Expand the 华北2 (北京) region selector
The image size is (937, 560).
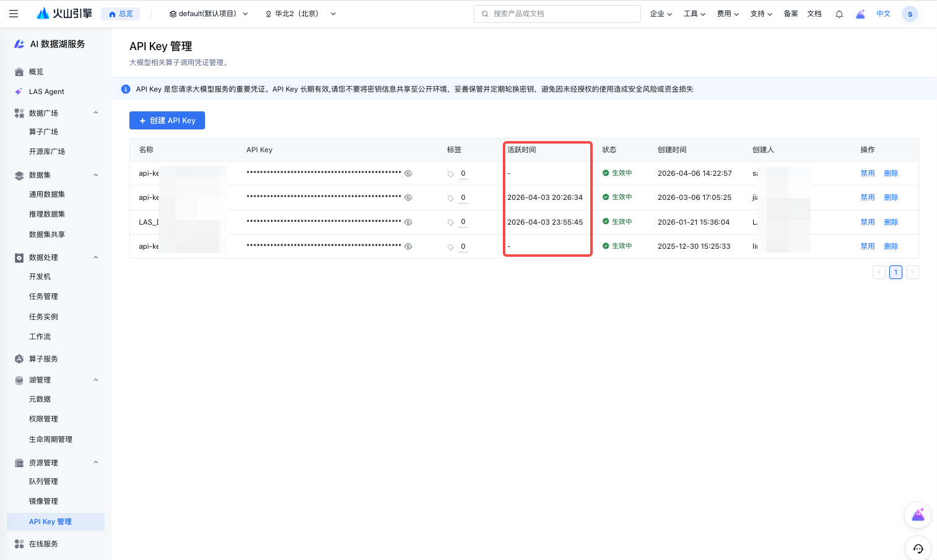click(300, 14)
